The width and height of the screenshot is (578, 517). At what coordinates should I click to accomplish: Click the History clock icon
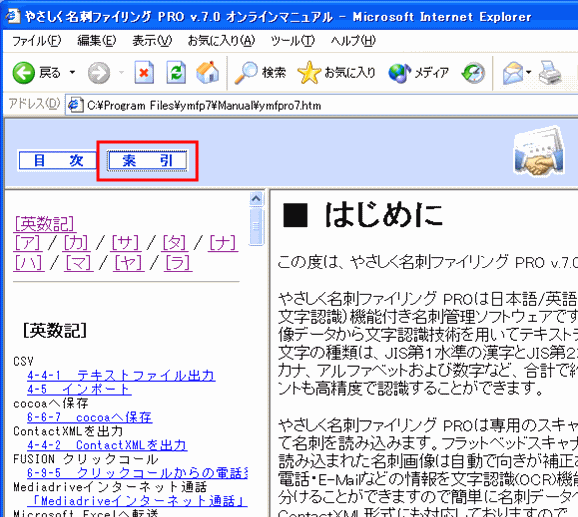click(x=473, y=73)
